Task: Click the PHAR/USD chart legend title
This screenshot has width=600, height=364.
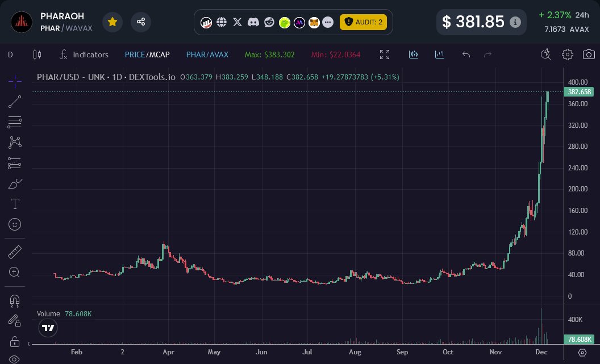Action: pos(106,77)
